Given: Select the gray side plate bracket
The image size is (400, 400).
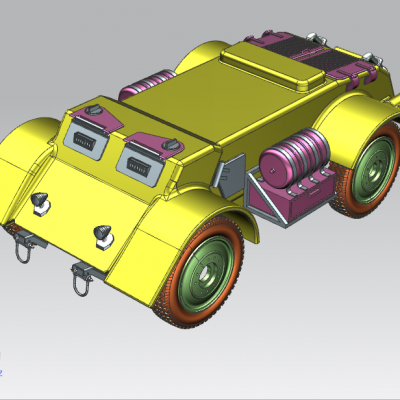Looking at the screenshot, I should 229,174.
